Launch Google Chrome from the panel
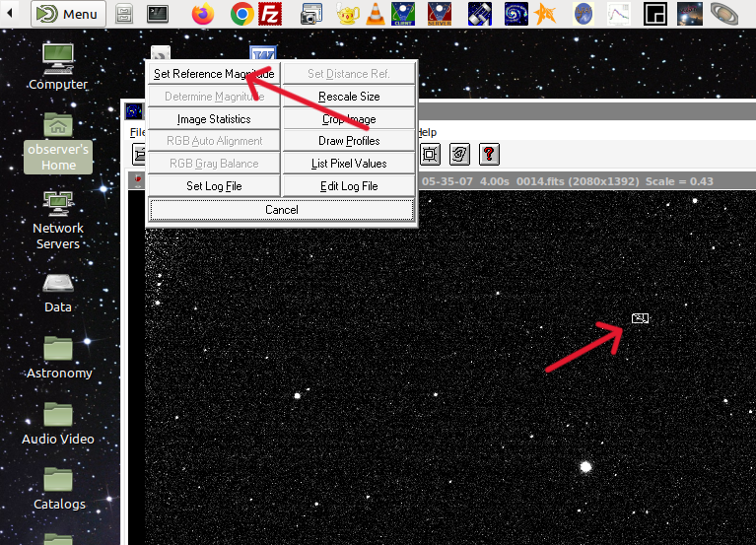 242,14
